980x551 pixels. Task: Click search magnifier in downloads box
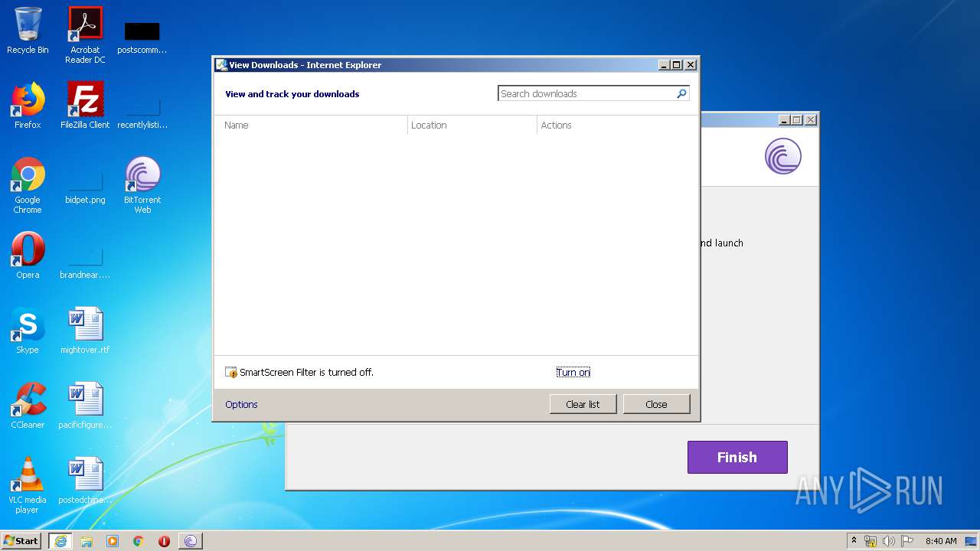pos(681,93)
